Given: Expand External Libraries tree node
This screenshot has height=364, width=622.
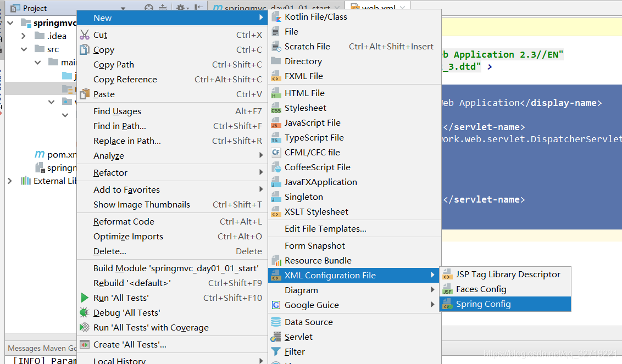Looking at the screenshot, I should click(10, 181).
